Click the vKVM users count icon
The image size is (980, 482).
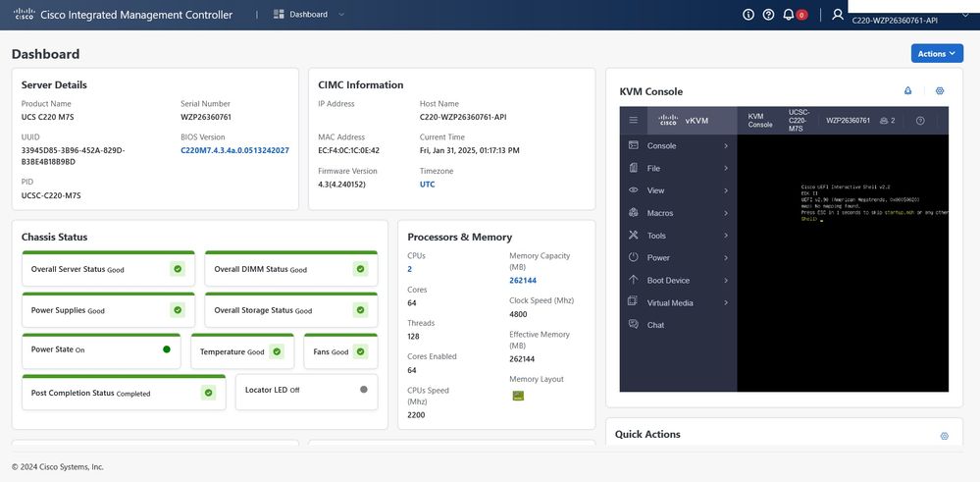887,121
